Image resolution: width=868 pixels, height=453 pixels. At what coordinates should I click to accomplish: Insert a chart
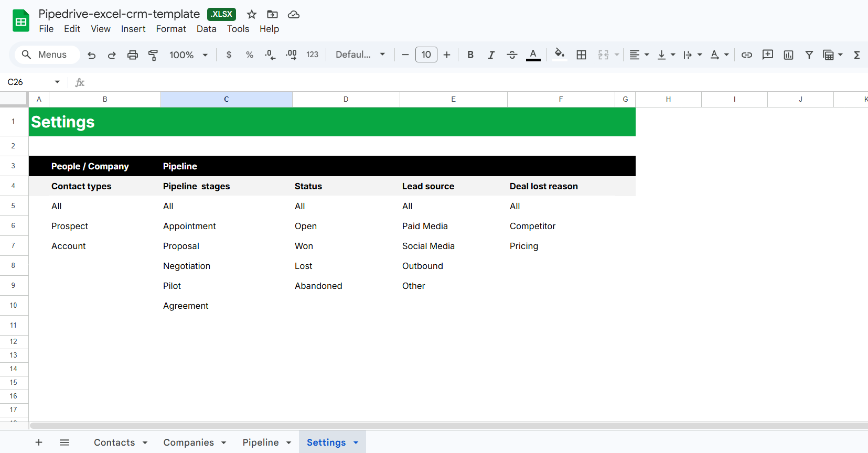pos(788,55)
